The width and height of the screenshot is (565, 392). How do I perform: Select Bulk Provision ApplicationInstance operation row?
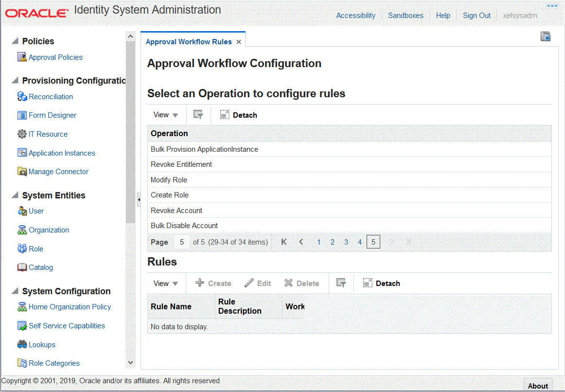click(x=349, y=149)
